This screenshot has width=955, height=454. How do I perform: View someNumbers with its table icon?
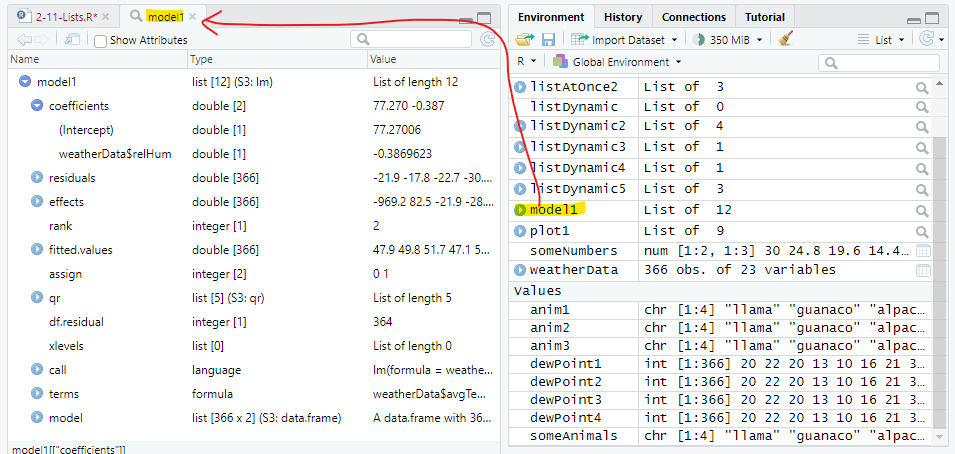(x=923, y=251)
